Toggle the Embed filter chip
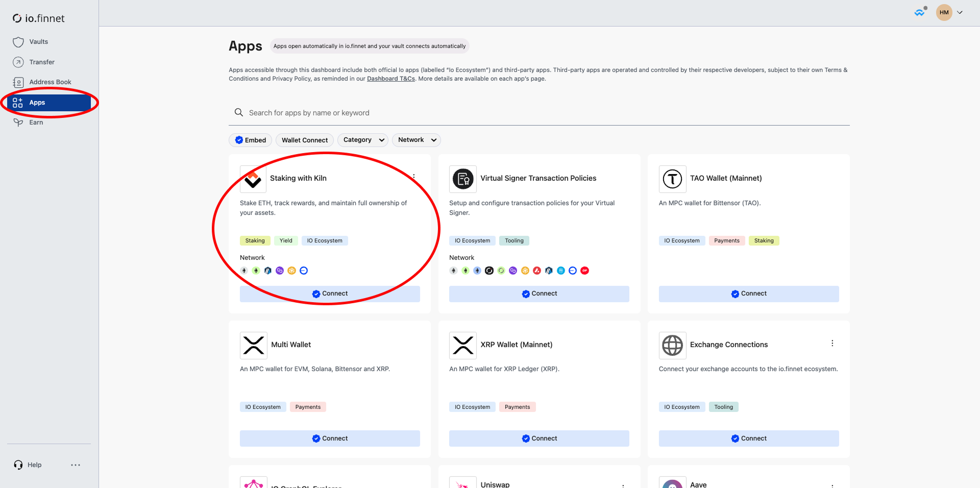 point(251,140)
